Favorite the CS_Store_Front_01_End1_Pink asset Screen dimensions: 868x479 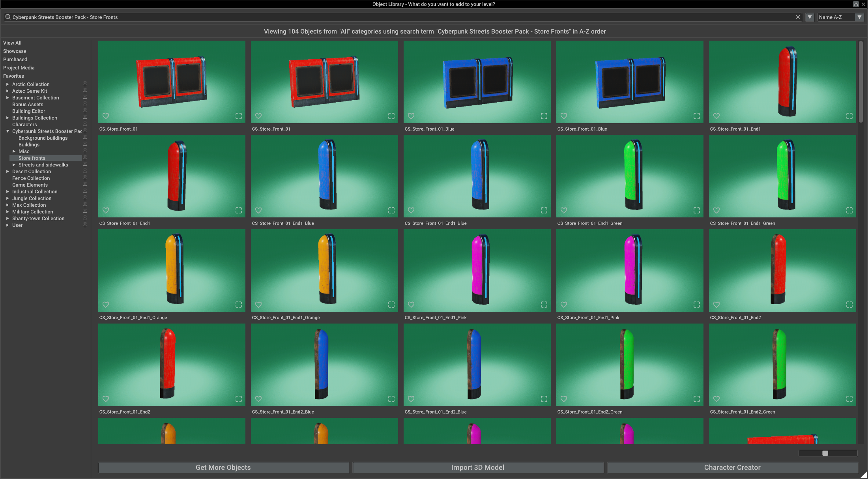click(411, 305)
